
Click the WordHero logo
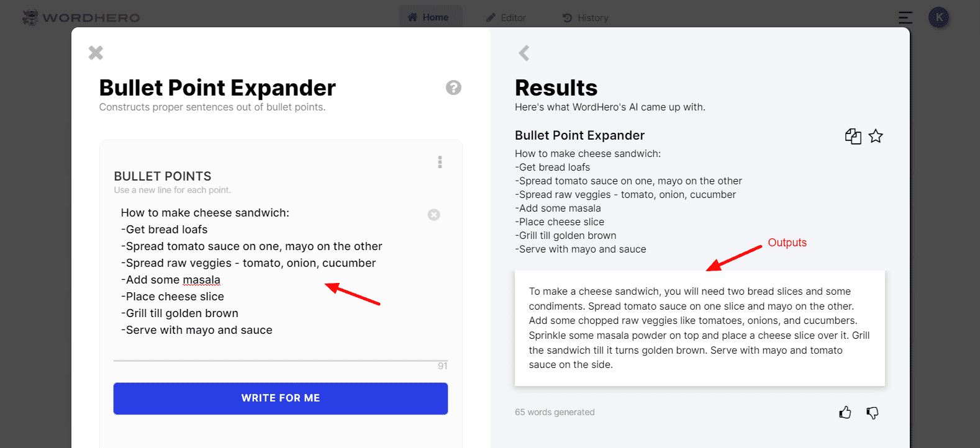(81, 17)
